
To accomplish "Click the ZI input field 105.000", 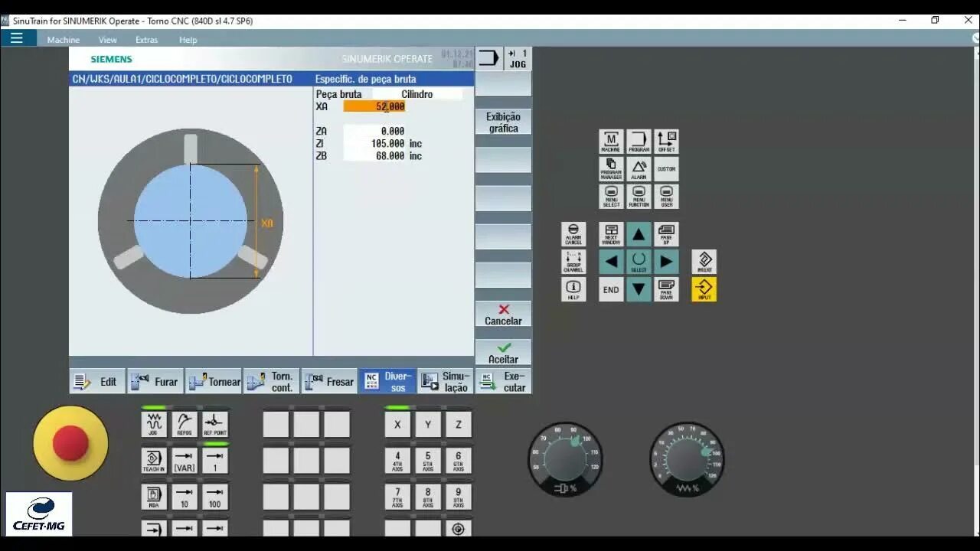I will [x=374, y=144].
